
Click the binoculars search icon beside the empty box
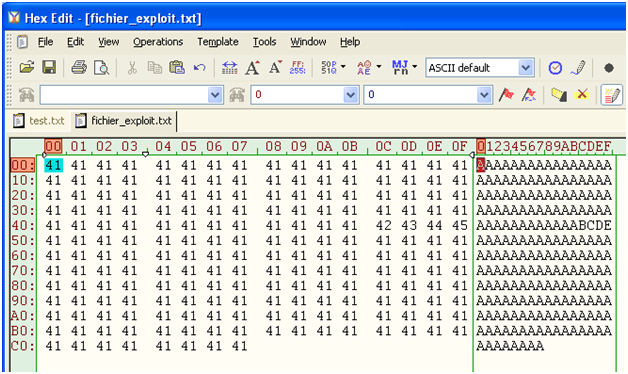pyautogui.click(x=26, y=95)
